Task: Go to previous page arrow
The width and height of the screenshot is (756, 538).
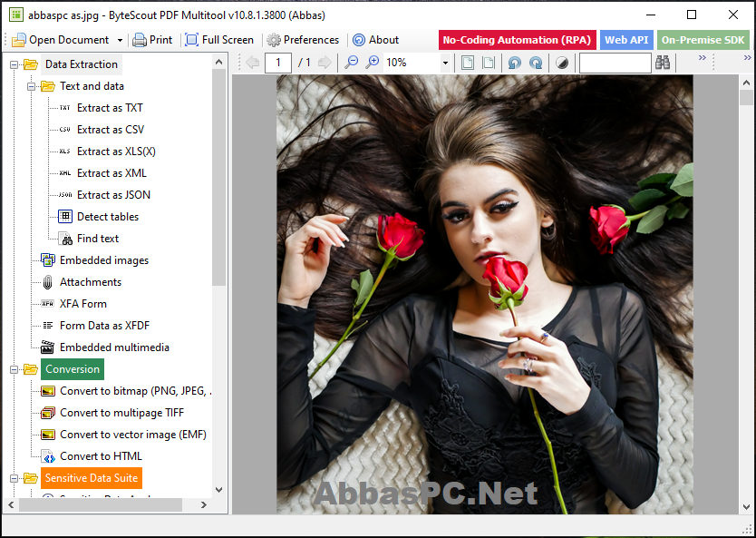Action: [252, 63]
